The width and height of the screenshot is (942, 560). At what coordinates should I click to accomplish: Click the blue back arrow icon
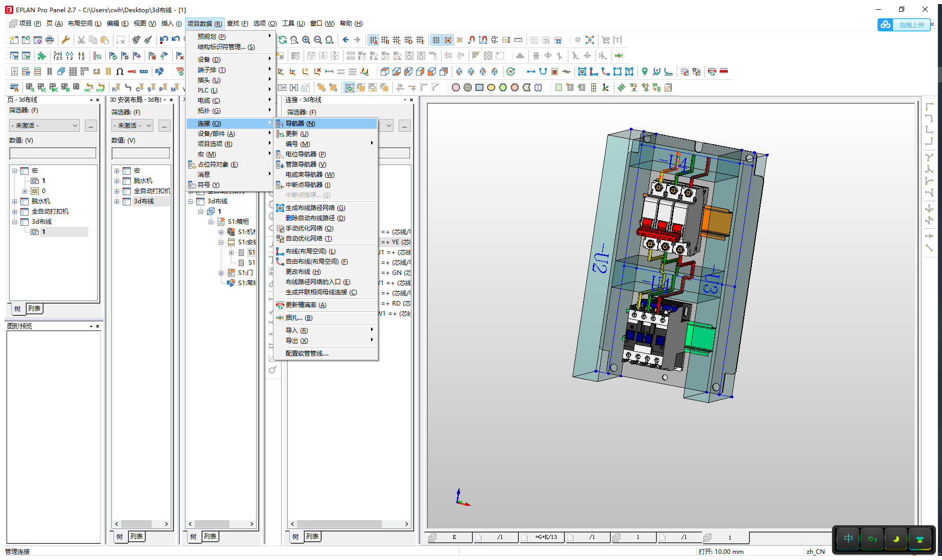tap(346, 40)
